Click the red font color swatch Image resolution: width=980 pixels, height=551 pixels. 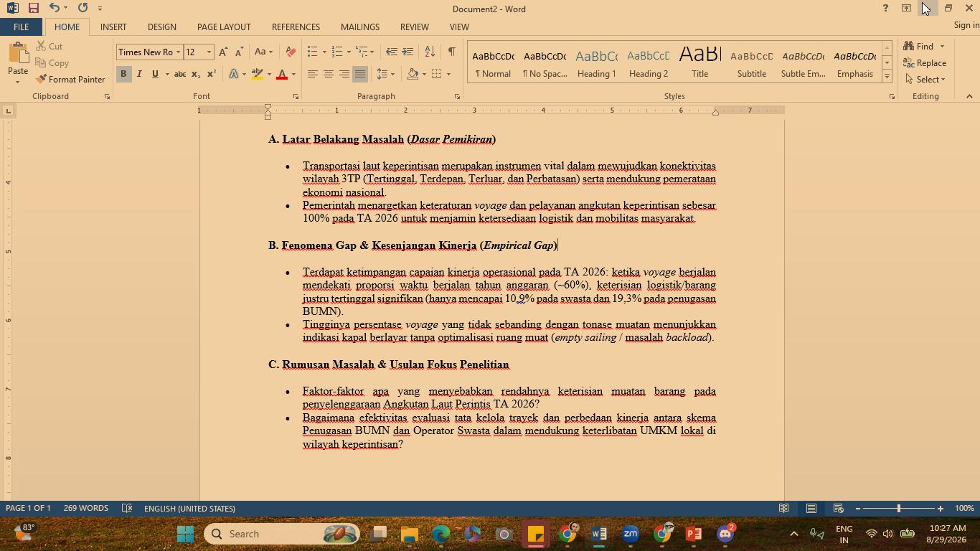(x=282, y=74)
